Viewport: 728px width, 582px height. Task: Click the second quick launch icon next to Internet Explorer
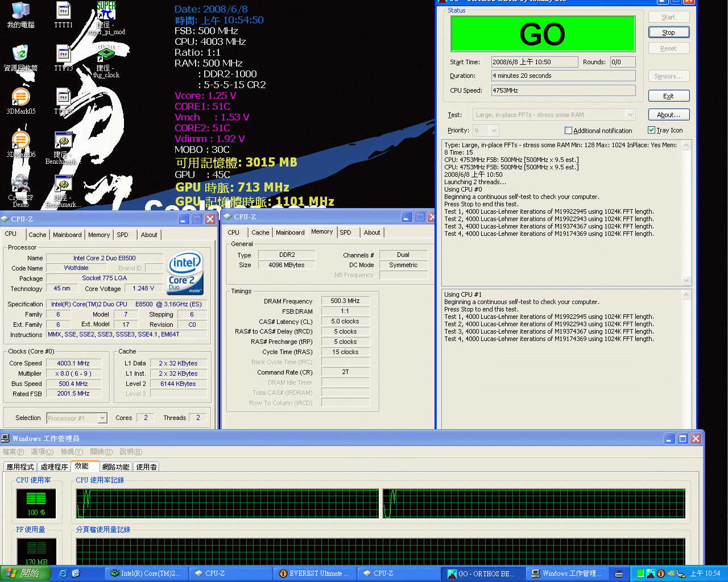tap(76, 573)
